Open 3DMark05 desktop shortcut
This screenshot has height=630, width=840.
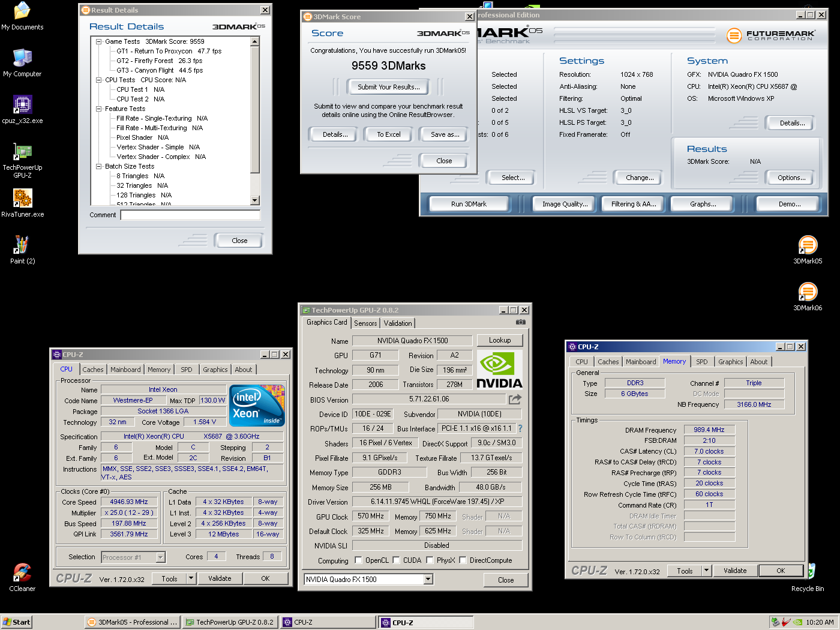click(x=808, y=250)
